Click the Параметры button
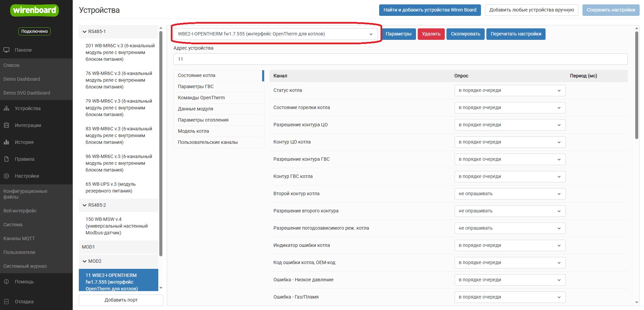The height and width of the screenshot is (310, 644). [398, 34]
